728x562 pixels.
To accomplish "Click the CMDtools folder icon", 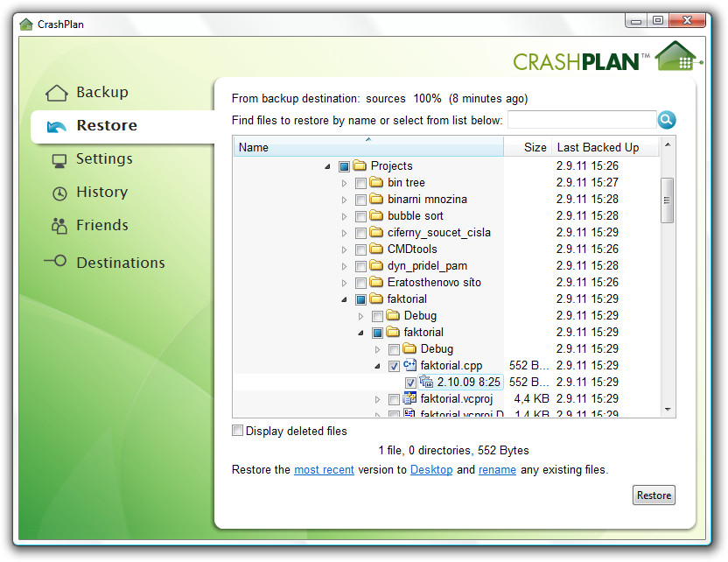I will (376, 249).
